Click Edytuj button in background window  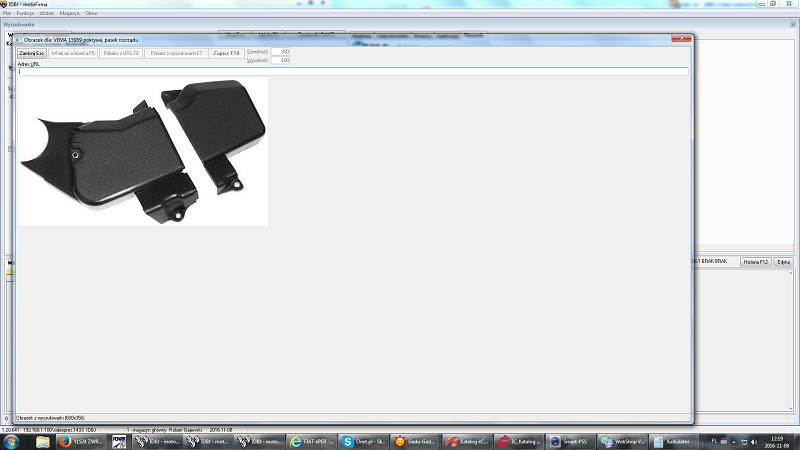point(784,262)
